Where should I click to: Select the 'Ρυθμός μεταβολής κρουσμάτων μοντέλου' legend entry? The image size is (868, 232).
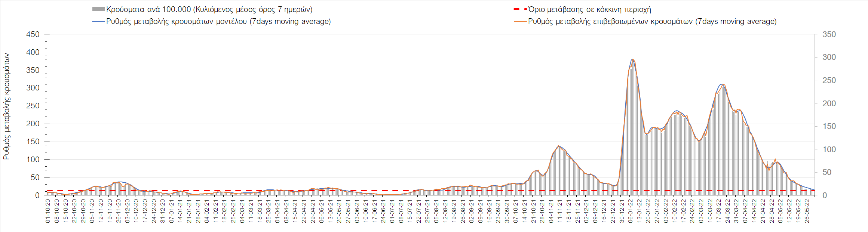218,21
